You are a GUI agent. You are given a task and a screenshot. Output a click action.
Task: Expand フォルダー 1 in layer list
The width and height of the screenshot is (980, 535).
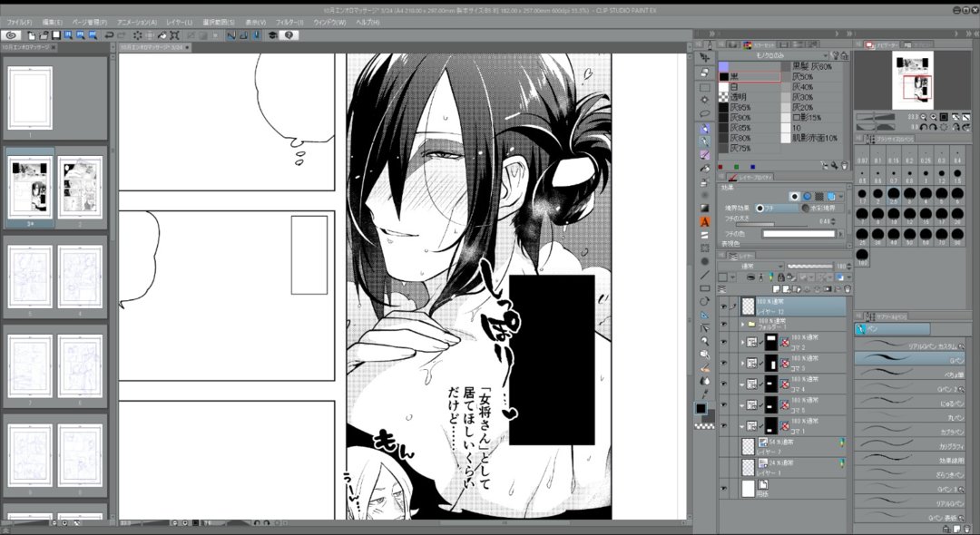coord(742,324)
